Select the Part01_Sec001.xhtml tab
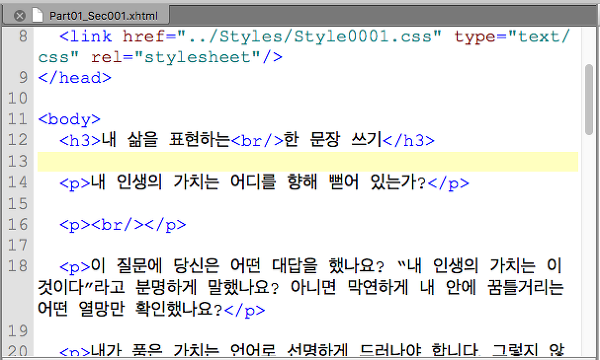 [x=86, y=15]
